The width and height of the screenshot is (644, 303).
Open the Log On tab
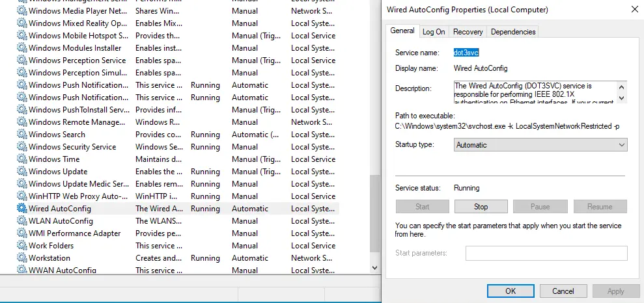(x=434, y=32)
